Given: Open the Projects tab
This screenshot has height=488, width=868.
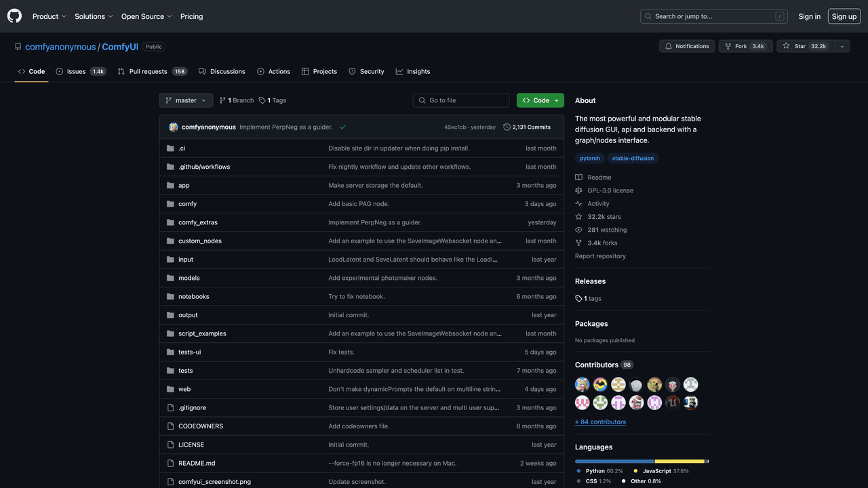Looking at the screenshot, I should pyautogui.click(x=319, y=71).
